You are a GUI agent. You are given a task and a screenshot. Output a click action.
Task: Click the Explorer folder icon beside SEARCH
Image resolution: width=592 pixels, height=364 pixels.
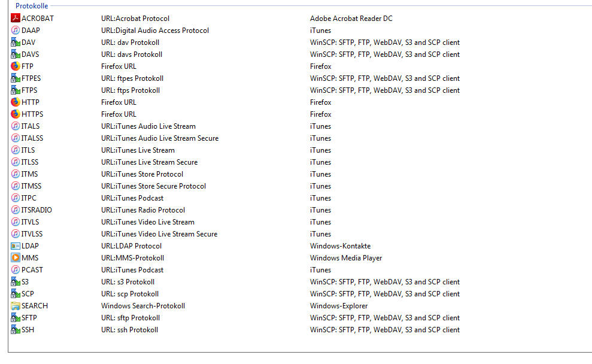[x=16, y=306]
